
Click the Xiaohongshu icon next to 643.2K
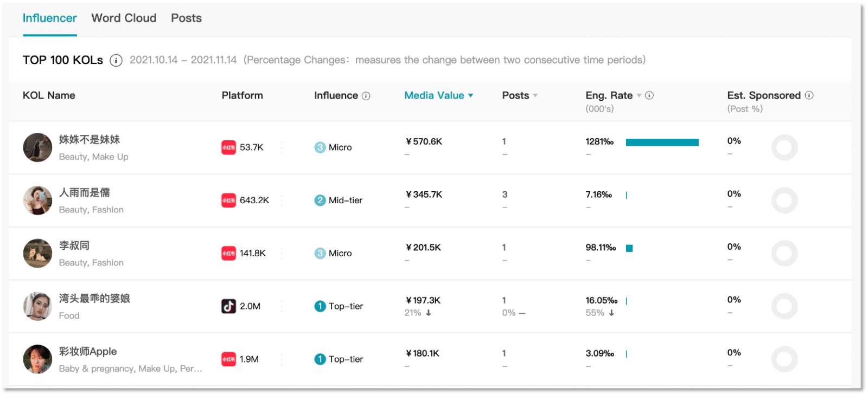point(228,200)
